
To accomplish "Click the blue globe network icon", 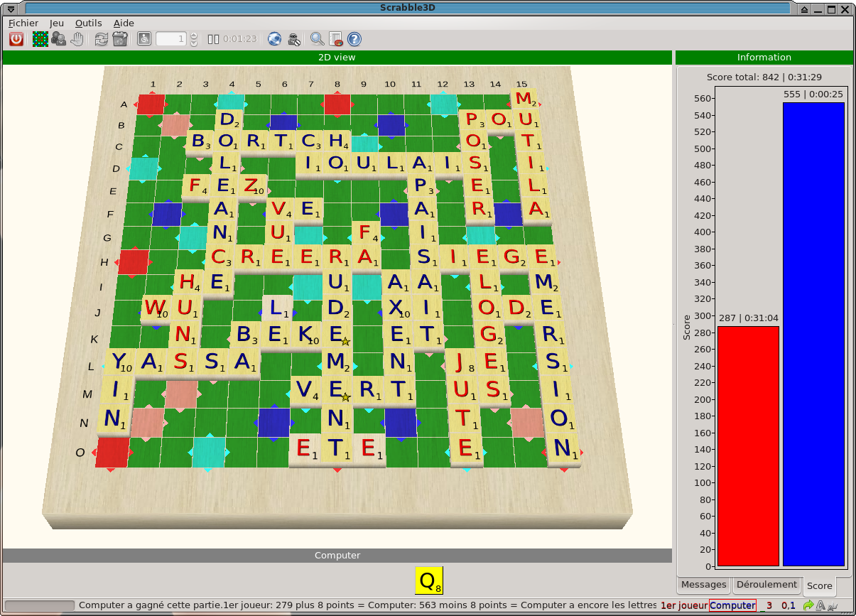I will [x=274, y=39].
